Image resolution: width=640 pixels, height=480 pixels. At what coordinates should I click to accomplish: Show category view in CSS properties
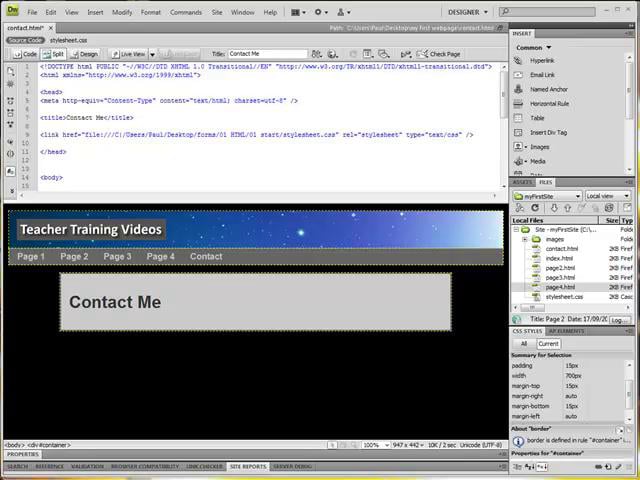point(518,467)
